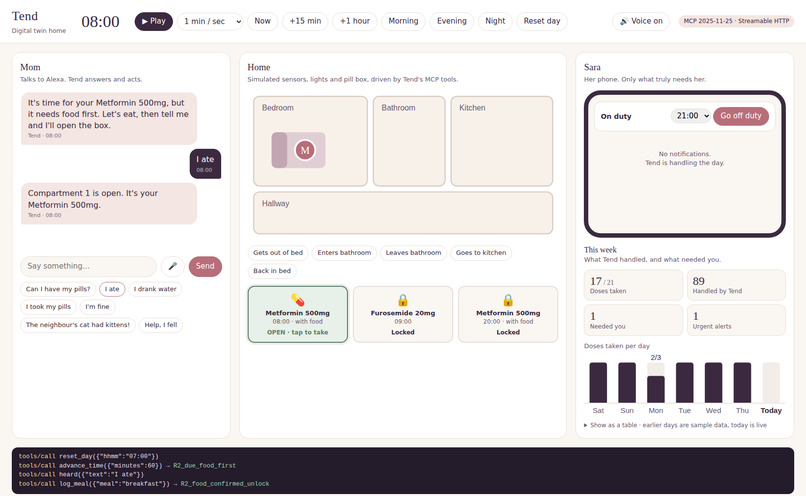Select "I'm fine" quick phrase

point(97,307)
